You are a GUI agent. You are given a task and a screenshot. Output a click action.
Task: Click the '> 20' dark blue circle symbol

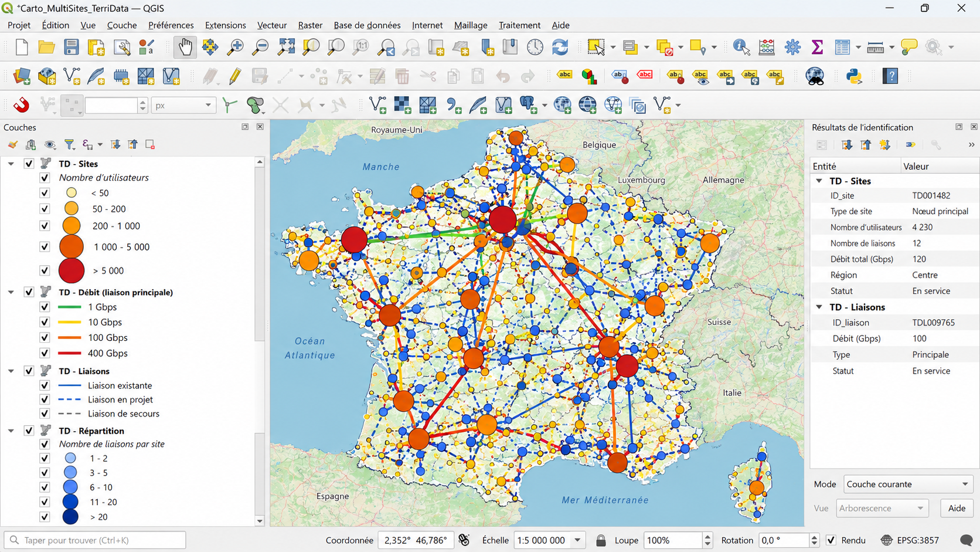click(70, 517)
